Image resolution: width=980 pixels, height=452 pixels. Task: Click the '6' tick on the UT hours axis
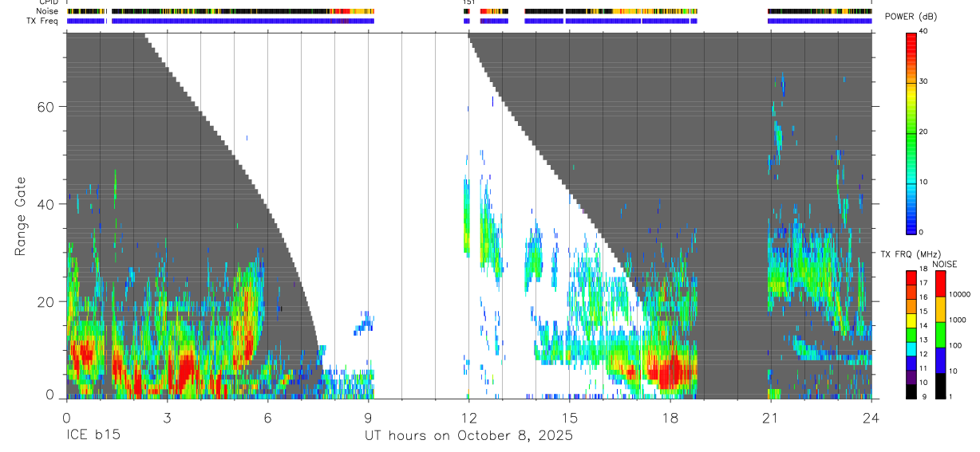tap(267, 417)
